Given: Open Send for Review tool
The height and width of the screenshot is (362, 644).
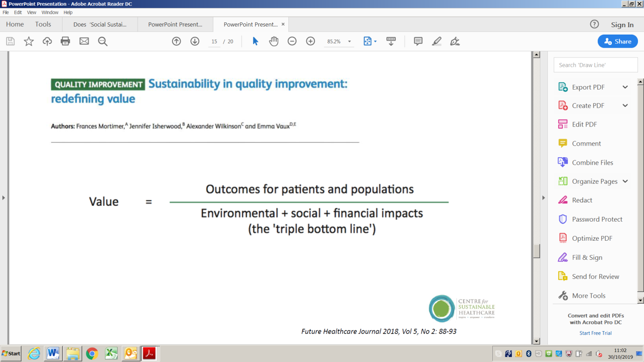Looking at the screenshot, I should (x=595, y=277).
